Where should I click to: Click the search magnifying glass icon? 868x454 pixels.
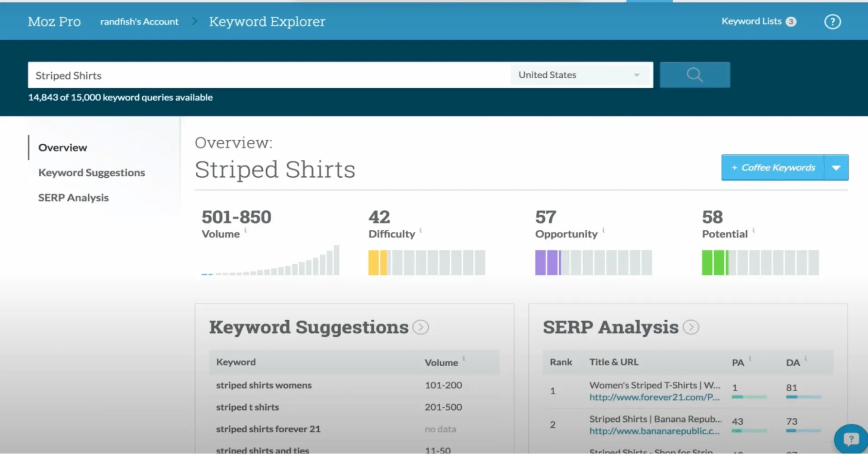(x=695, y=75)
